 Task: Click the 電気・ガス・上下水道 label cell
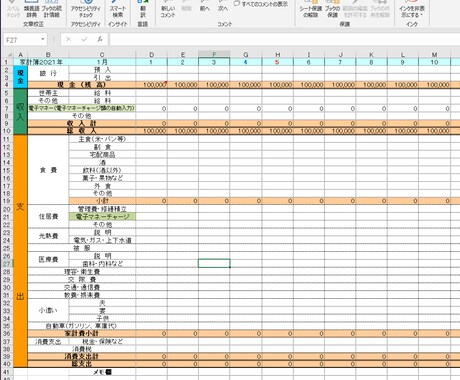[x=102, y=240]
